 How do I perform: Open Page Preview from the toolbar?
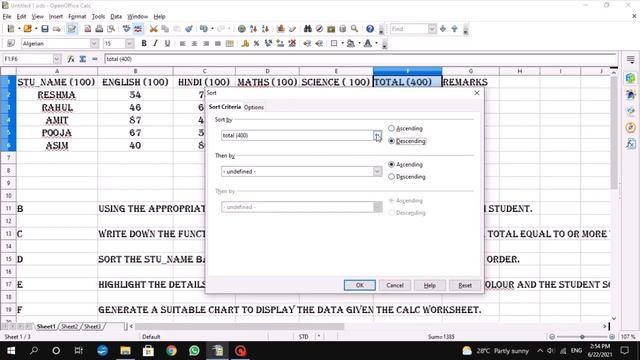point(111,29)
